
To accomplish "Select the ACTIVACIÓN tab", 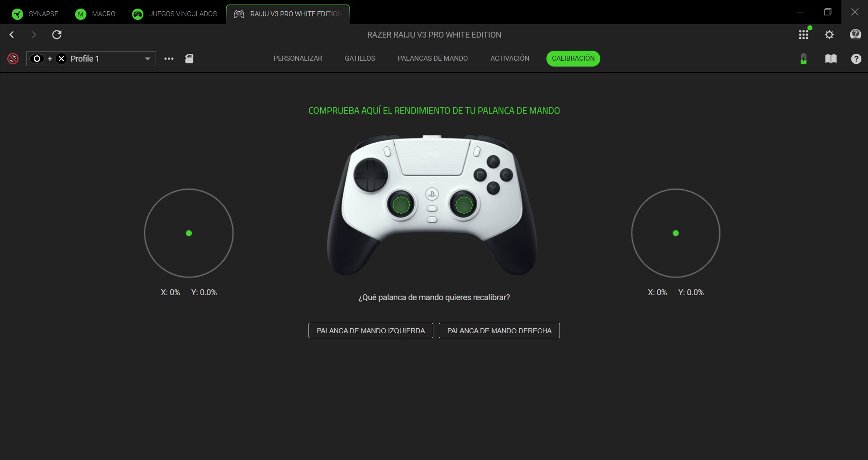I will [x=510, y=58].
